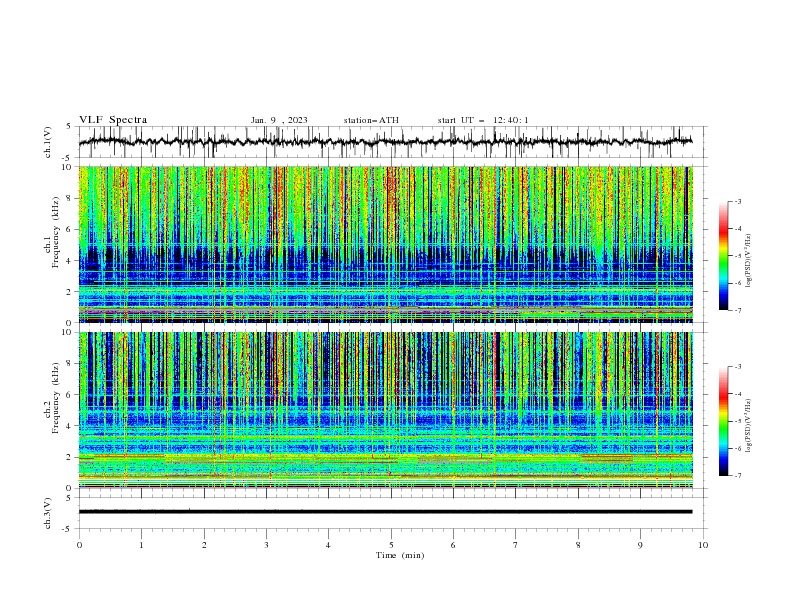Click the time axis tick label "5"
Image resolution: width=792 pixels, height=612 pixels.
[x=391, y=545]
